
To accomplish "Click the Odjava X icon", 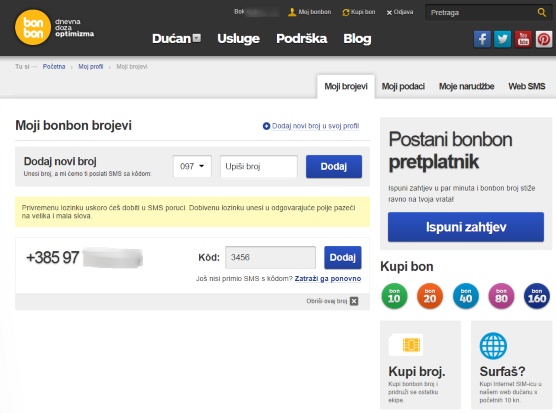I will 389,12.
